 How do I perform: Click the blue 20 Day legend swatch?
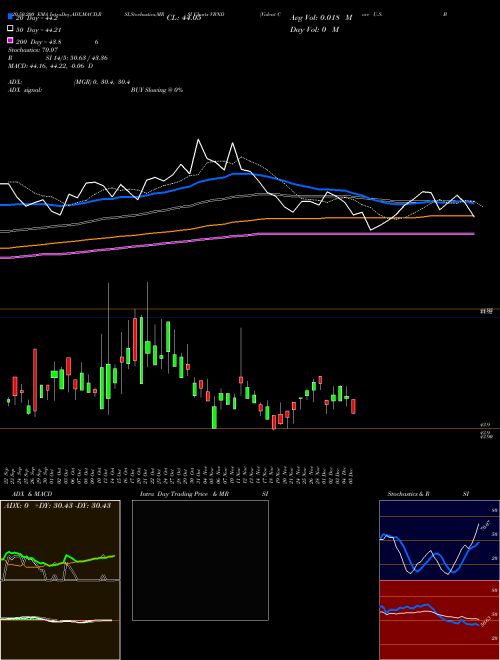[x=10, y=17]
